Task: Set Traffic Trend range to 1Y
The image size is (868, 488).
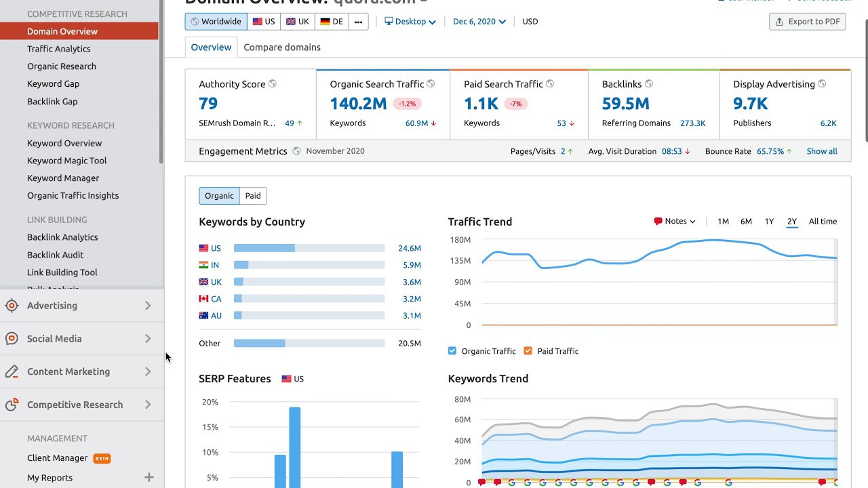Action: [x=769, y=222]
